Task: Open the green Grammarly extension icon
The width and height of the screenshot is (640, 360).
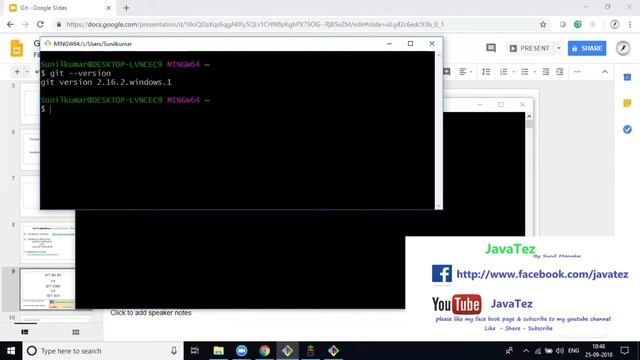Action: point(578,24)
